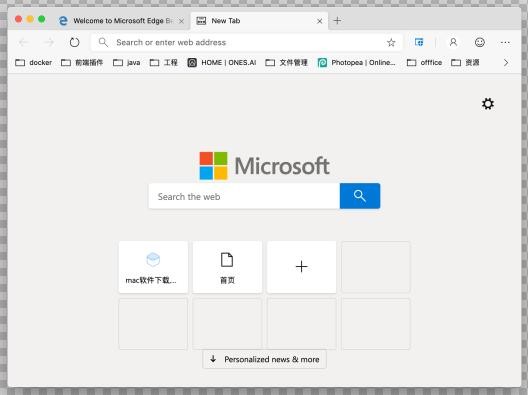Expand the bookmarks bar overflow chevron
This screenshot has height=395, width=528.
pyautogui.click(x=506, y=63)
